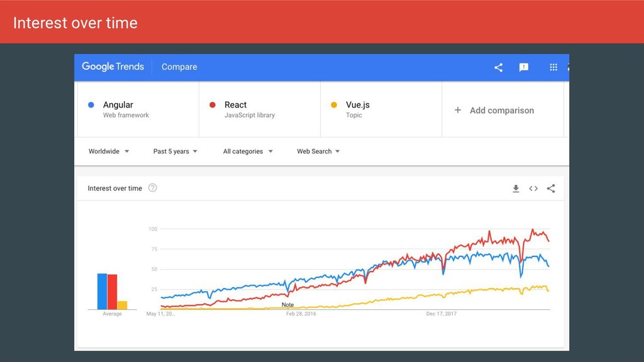The width and height of the screenshot is (644, 362).
Task: Click the share icon in the header
Action: coord(498,67)
